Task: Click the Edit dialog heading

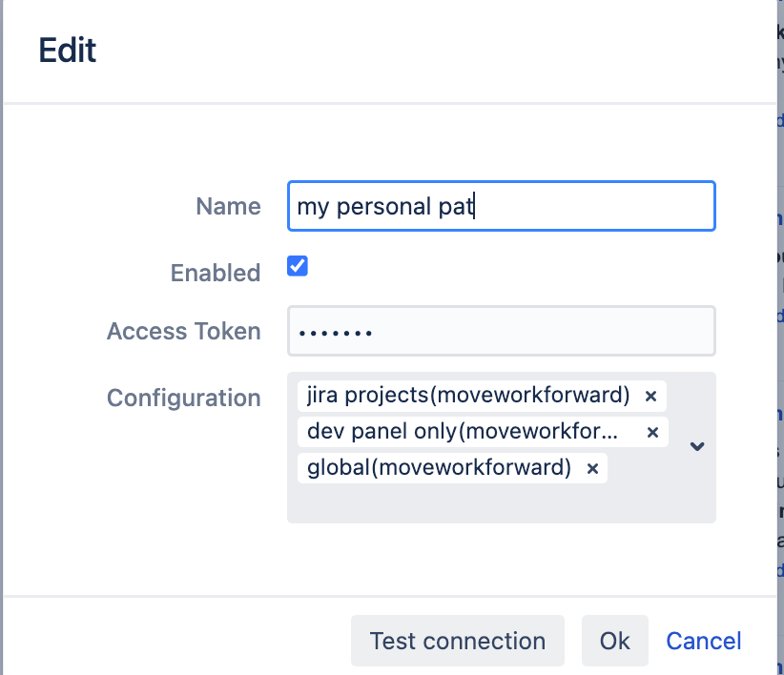Action: tap(67, 50)
